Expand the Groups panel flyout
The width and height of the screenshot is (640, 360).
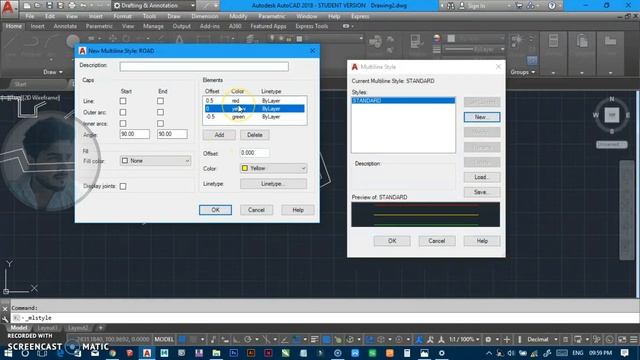(523, 72)
